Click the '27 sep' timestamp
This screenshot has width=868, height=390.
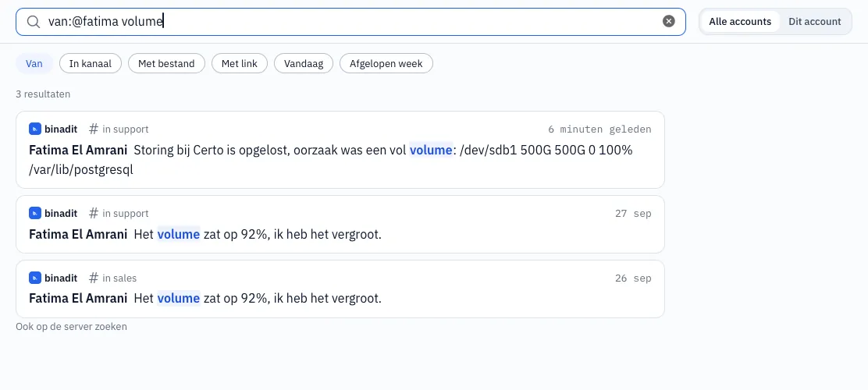click(633, 214)
